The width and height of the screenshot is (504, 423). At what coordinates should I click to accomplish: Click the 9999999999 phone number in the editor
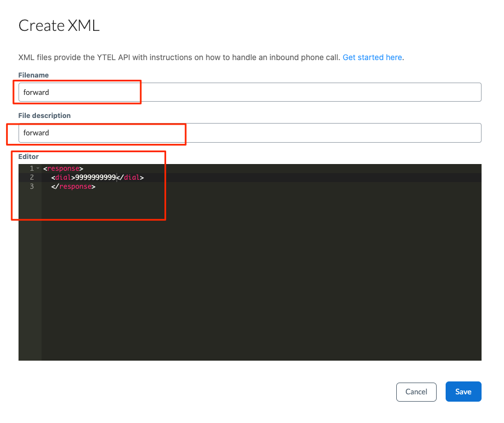pos(95,178)
